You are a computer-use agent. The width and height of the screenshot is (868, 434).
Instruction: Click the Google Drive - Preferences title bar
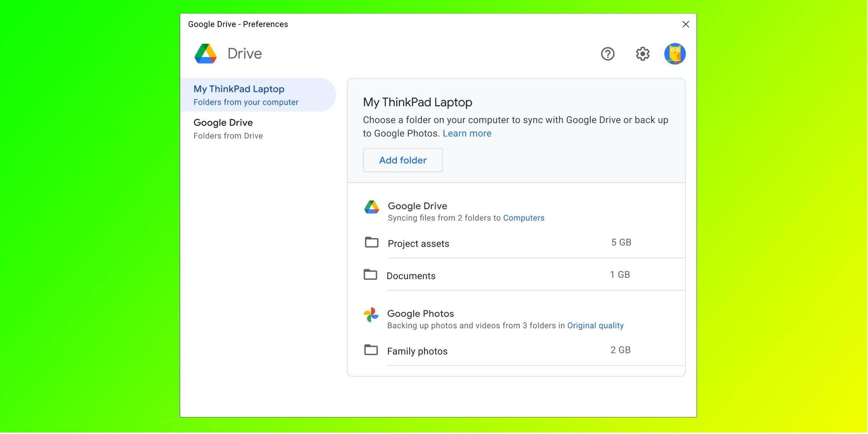coord(238,24)
